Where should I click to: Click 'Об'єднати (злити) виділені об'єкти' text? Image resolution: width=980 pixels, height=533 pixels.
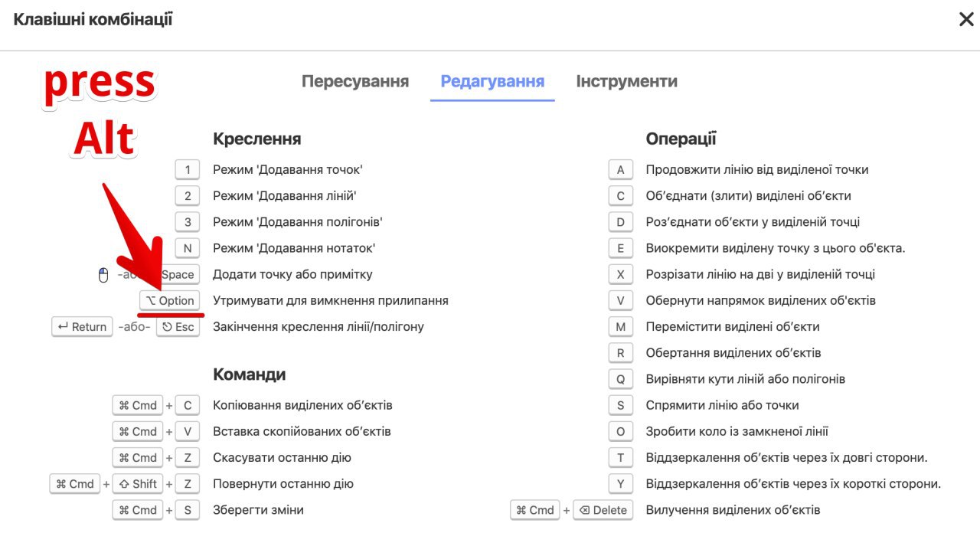coord(749,196)
